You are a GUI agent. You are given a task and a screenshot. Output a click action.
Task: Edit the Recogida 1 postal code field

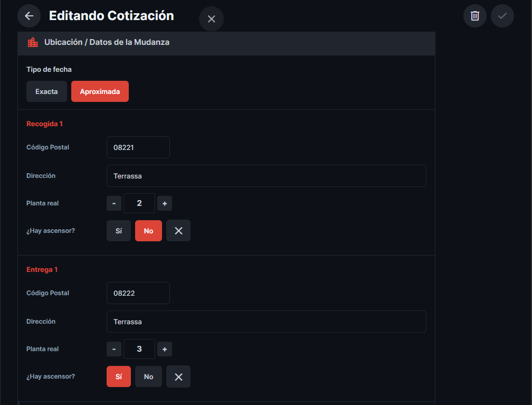coord(138,147)
